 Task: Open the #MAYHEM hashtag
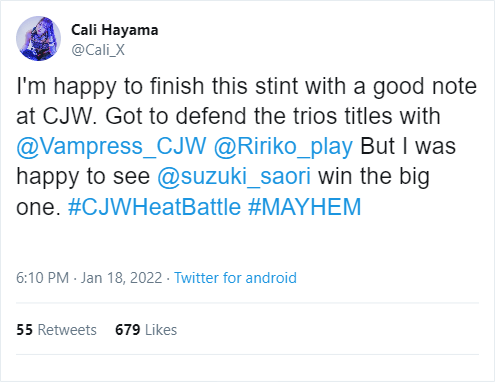(305, 207)
